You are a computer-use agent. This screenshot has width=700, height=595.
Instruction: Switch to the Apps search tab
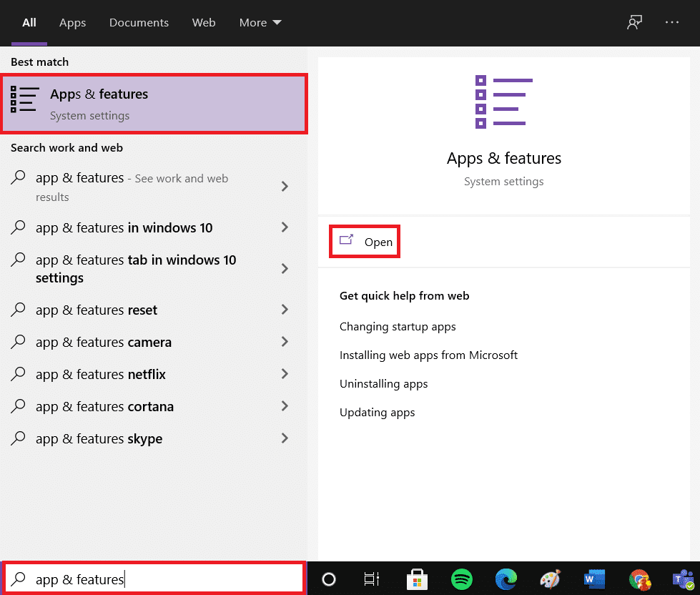tap(72, 22)
